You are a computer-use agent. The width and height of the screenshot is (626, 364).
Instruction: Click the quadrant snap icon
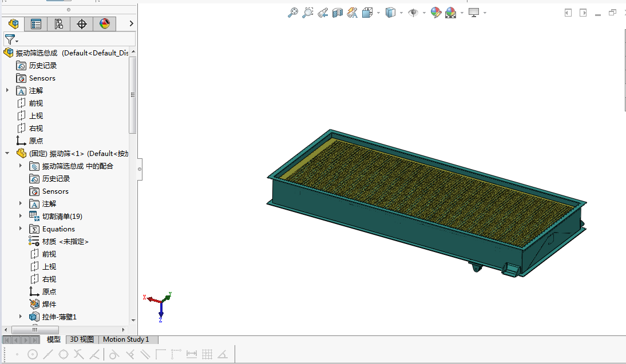tap(64, 354)
